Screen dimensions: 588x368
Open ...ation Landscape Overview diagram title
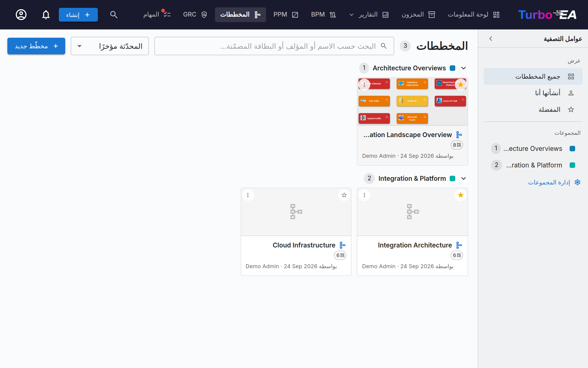pos(407,135)
